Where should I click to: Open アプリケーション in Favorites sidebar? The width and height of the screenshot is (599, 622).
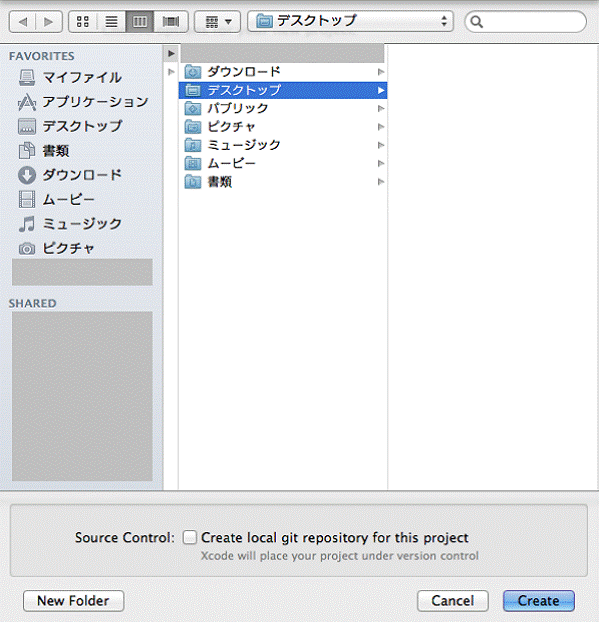(83, 102)
